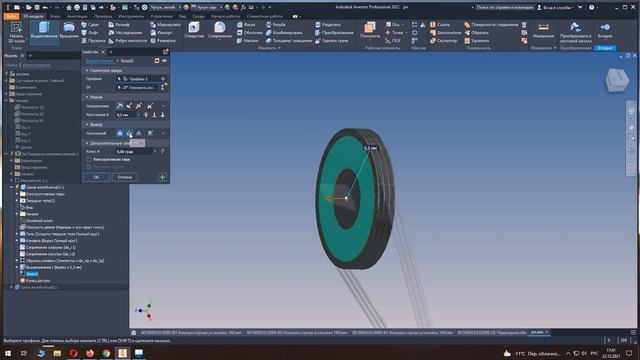
Task: Switch to the Аннотация ribbon tab
Action: point(77,16)
